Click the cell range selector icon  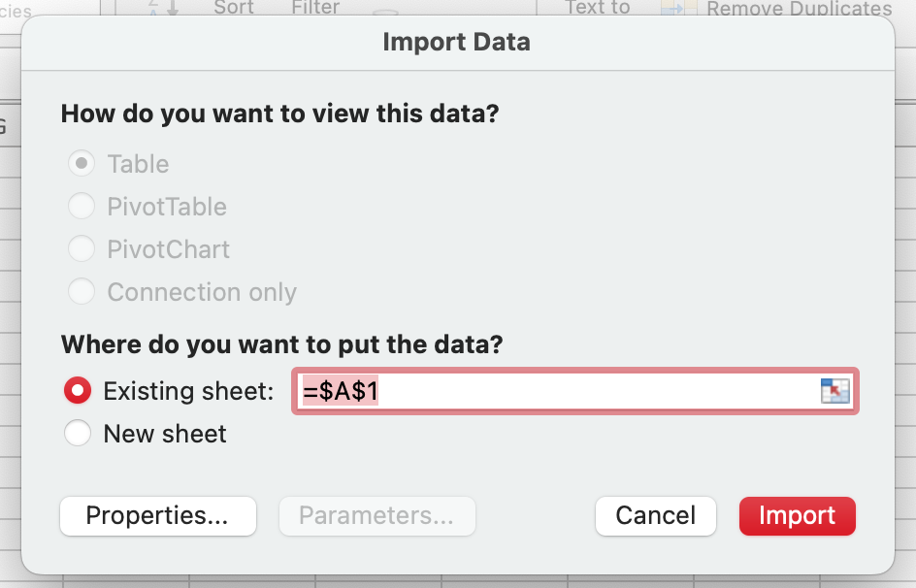click(x=834, y=391)
